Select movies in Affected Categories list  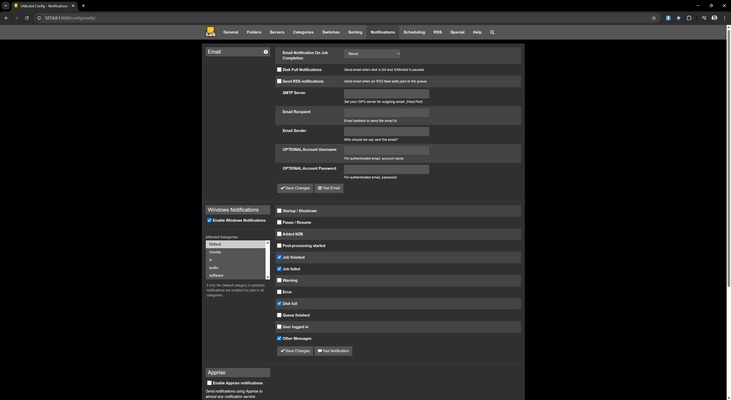(x=235, y=252)
